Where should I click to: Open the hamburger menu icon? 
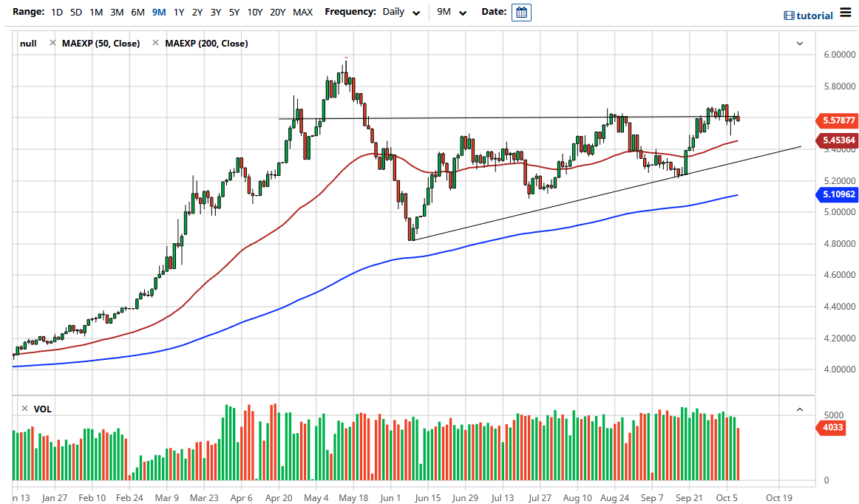(x=846, y=15)
